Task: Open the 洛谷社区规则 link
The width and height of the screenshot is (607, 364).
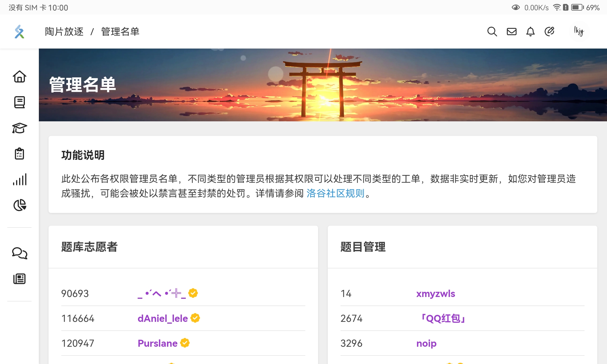Action: point(335,193)
